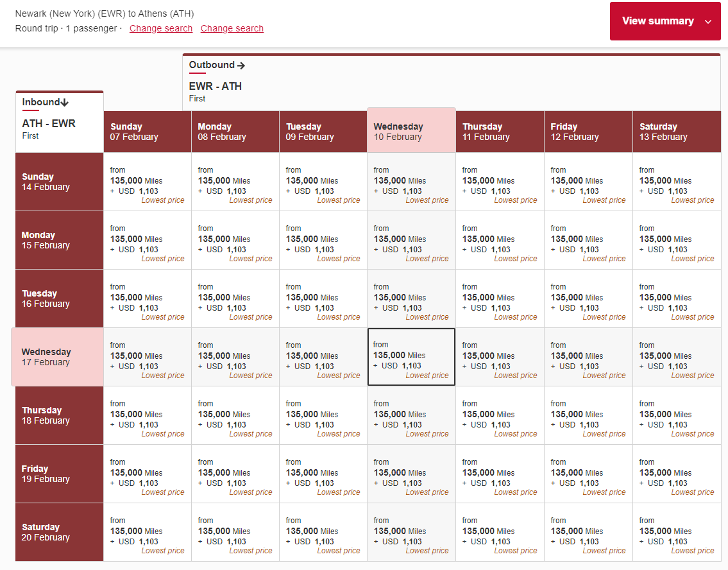Click the Outbound right-arrow icon
This screenshot has width=728, height=570.
(x=241, y=65)
